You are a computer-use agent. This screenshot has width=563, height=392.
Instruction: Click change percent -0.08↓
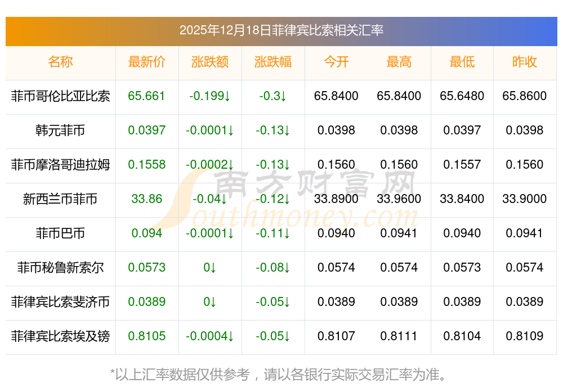273,268
